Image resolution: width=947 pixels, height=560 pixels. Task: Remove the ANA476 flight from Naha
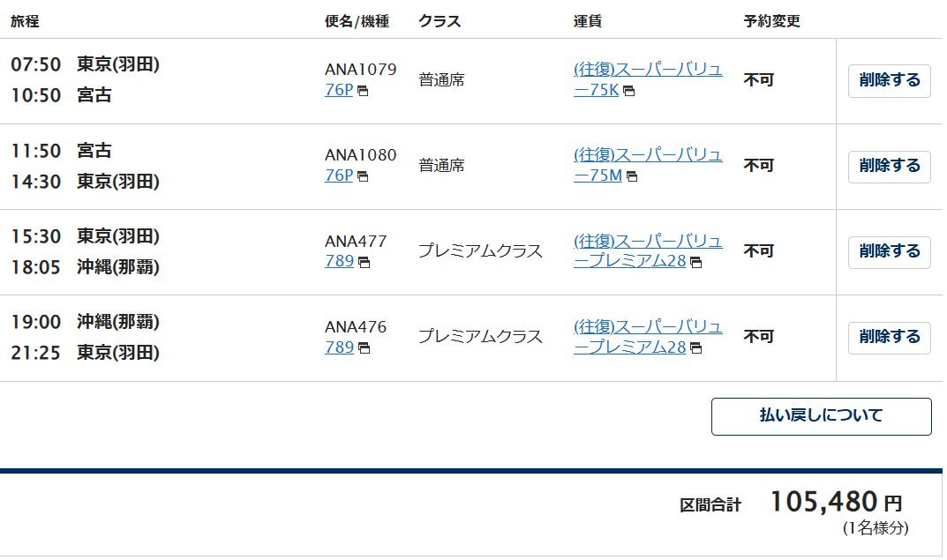889,338
